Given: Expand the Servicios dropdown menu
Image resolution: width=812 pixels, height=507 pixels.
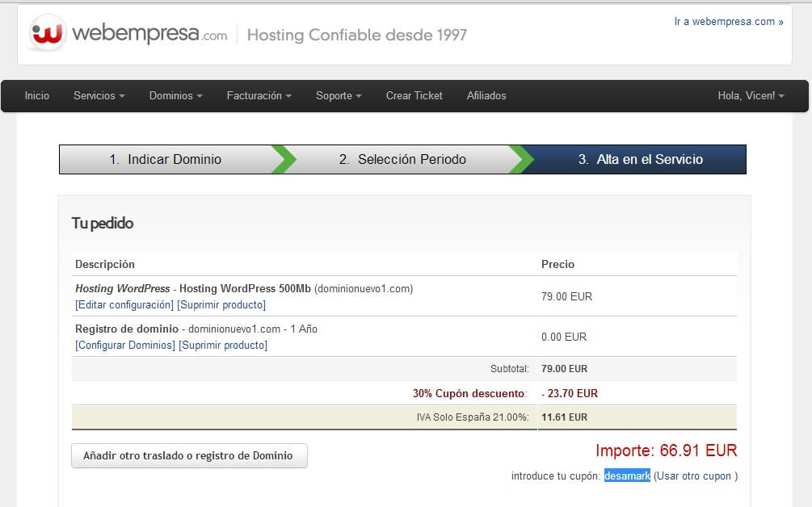Looking at the screenshot, I should pos(99,96).
